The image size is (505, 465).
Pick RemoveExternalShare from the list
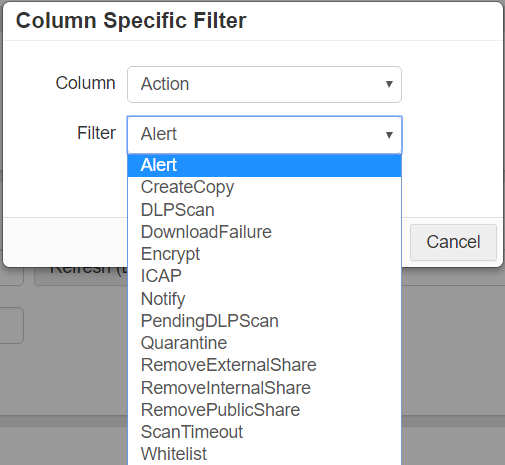click(x=264, y=365)
